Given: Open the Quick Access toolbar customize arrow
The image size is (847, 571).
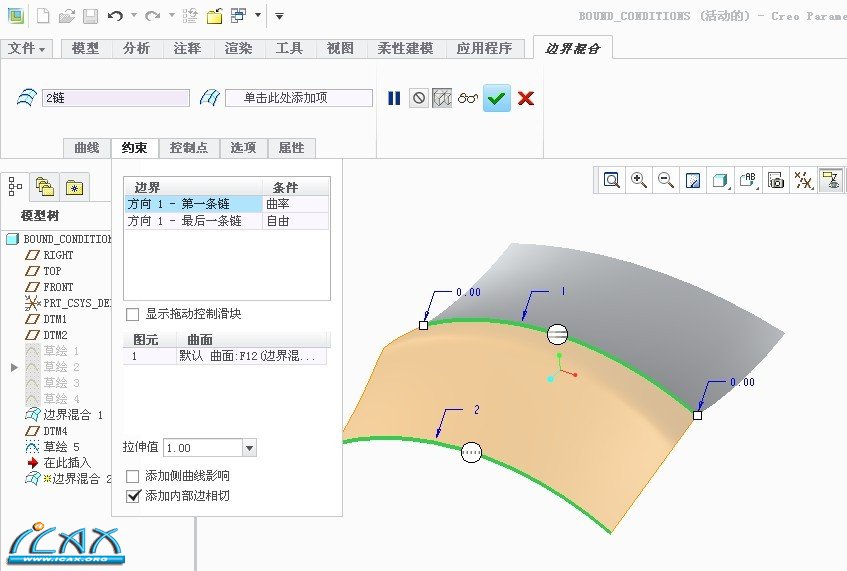Looking at the screenshot, I should point(279,16).
